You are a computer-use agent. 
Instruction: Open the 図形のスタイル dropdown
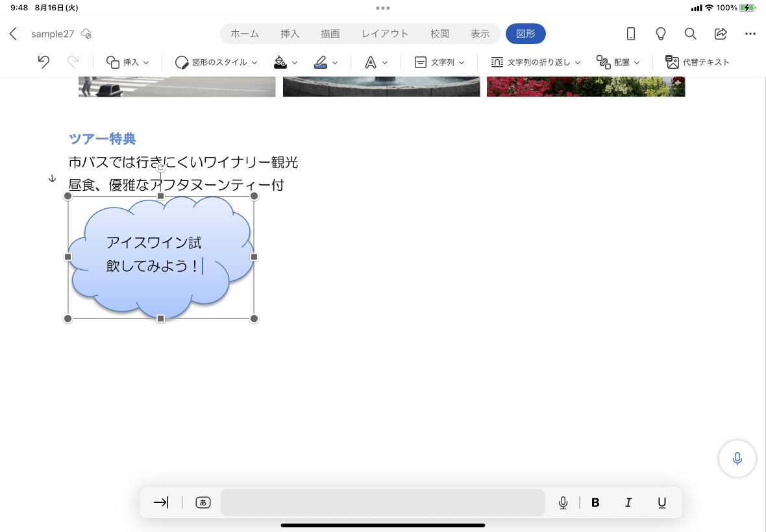point(216,62)
